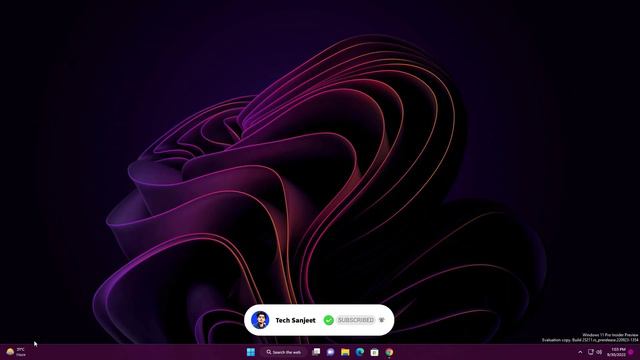The image size is (640, 360).
Task: Click the green checkmark in overlay
Action: [x=329, y=320]
